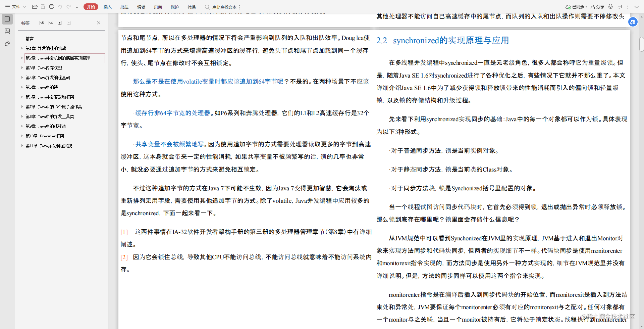This screenshot has width=644, height=329.
Task: Click the expand all bookmarks icon
Action: pyautogui.click(x=42, y=23)
